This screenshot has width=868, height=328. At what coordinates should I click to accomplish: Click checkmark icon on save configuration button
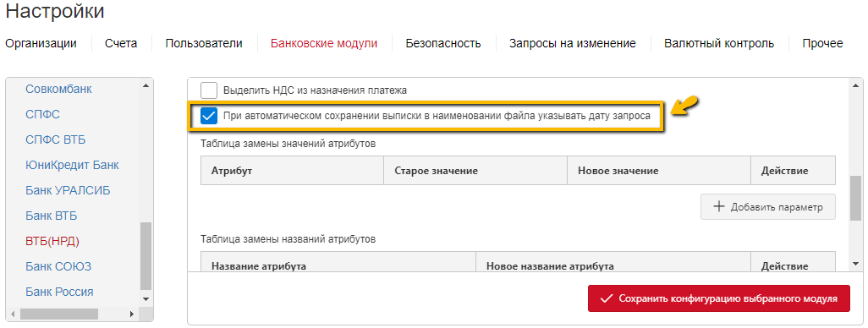click(607, 298)
